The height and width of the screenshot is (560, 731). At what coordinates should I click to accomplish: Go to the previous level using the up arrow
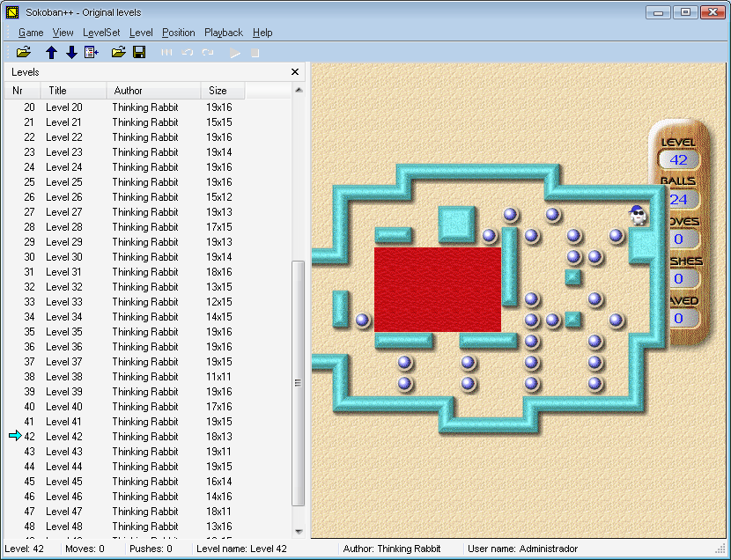51,51
